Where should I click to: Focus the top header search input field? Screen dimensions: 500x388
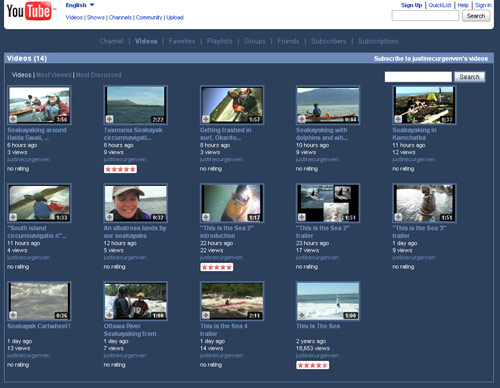(425, 16)
